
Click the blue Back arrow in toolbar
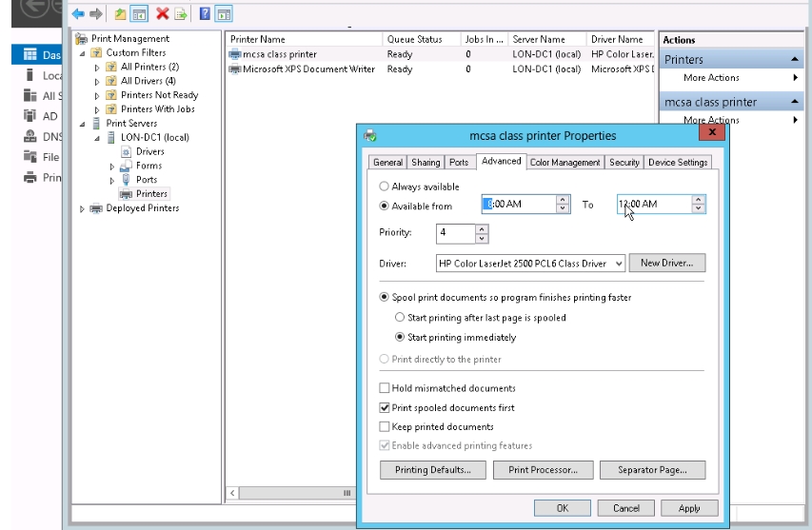(x=78, y=14)
